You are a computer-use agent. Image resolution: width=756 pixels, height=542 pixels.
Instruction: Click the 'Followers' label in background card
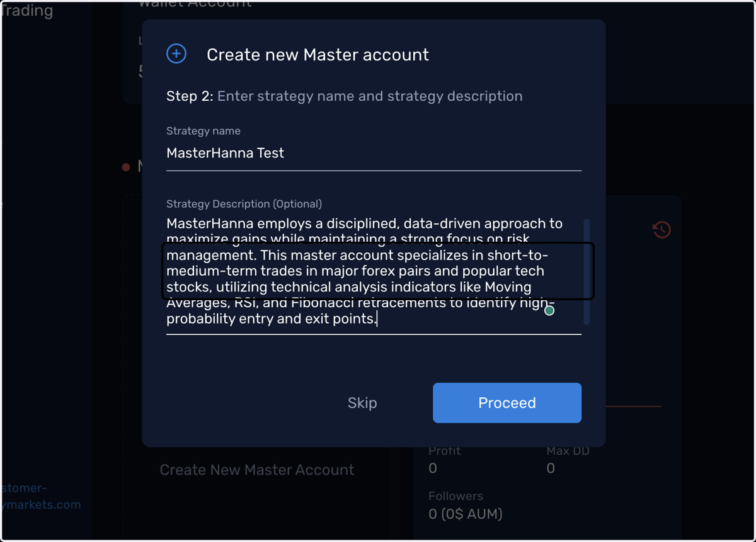(x=455, y=496)
